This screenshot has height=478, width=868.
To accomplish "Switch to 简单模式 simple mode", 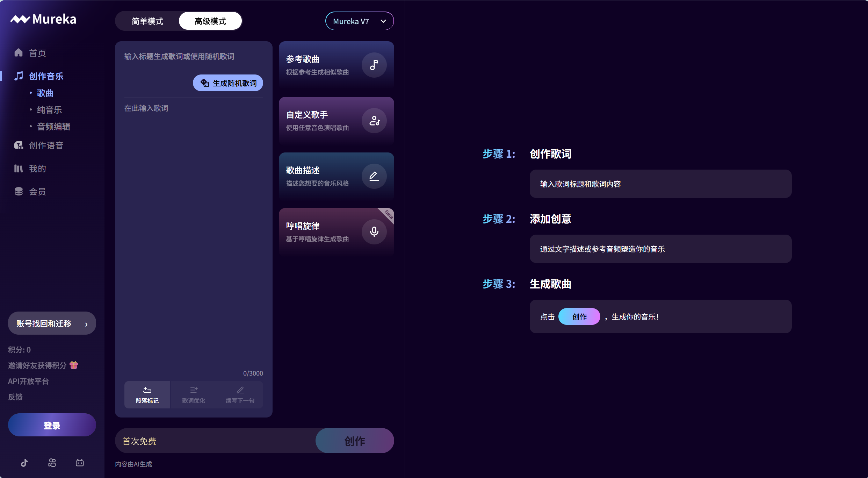I will coord(147,21).
